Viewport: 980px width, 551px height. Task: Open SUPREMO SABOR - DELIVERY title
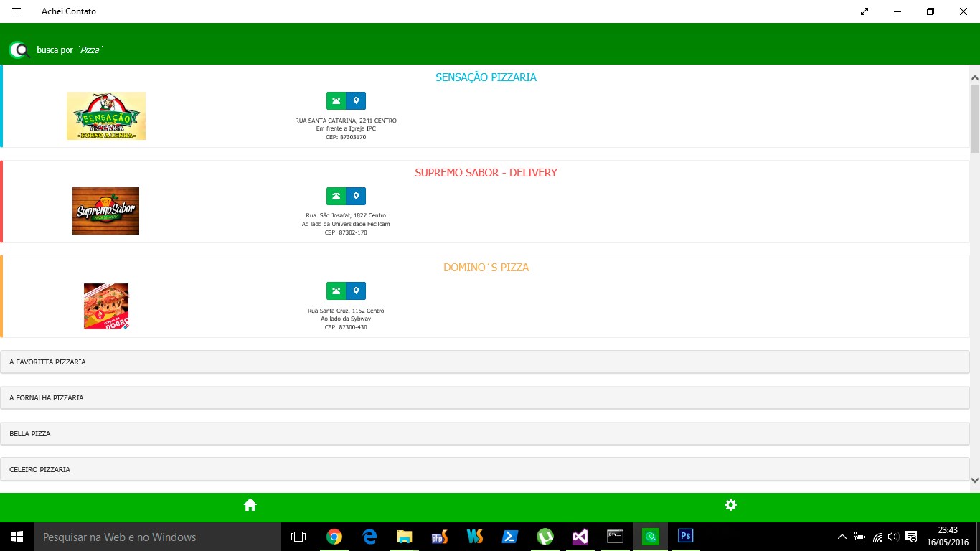pyautogui.click(x=486, y=173)
